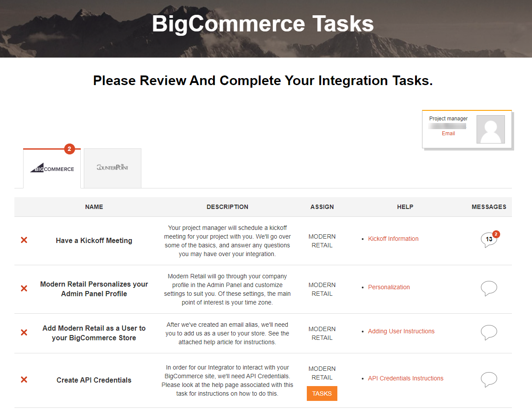Select Add Modern Retail as a User task name
This screenshot has width=532, height=414.
pos(94,333)
